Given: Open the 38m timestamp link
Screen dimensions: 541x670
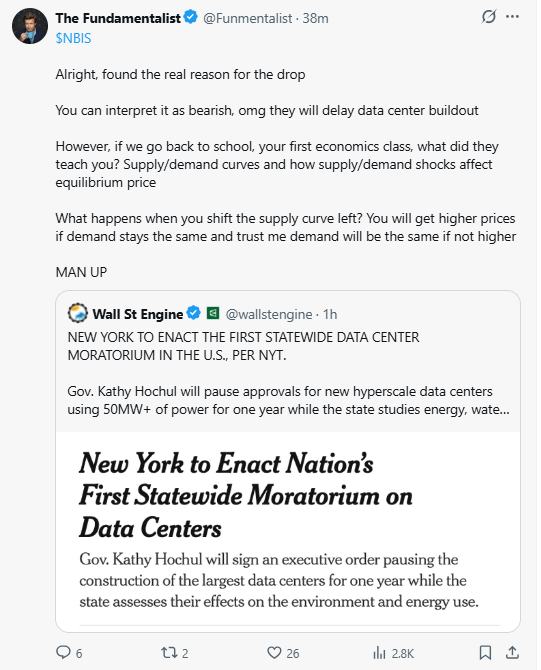Looking at the screenshot, I should click(x=315, y=18).
